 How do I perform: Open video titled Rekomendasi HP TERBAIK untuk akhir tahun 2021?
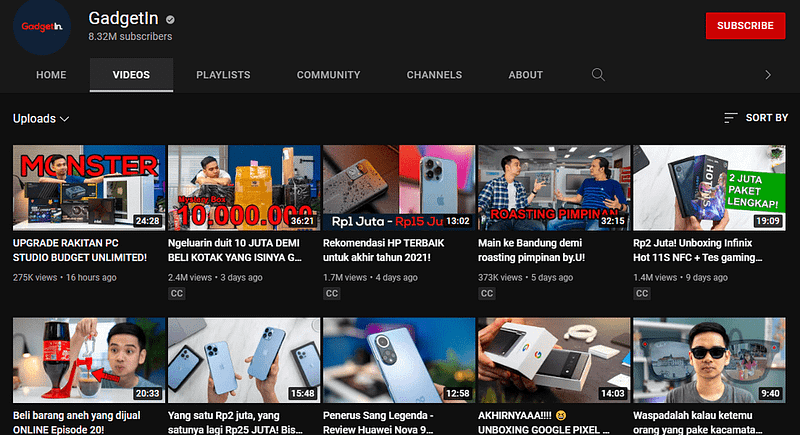(x=384, y=250)
